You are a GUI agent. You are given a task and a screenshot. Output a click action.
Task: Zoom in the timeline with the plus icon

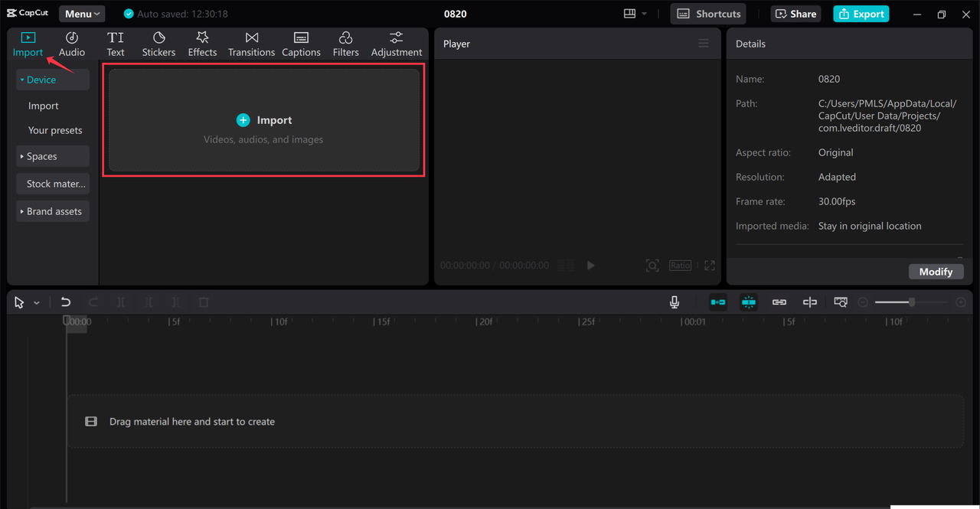click(961, 302)
